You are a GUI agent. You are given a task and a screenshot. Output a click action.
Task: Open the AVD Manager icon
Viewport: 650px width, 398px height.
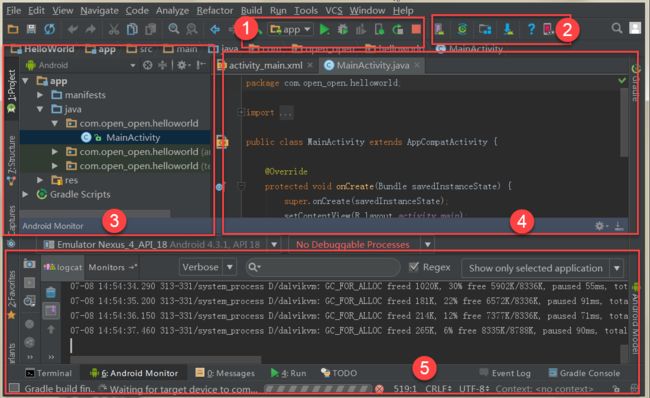pyautogui.click(x=439, y=29)
